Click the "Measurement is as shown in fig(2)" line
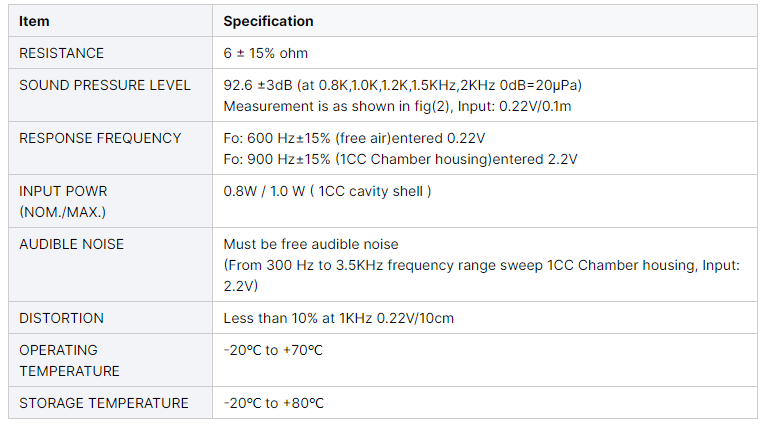 point(397,106)
